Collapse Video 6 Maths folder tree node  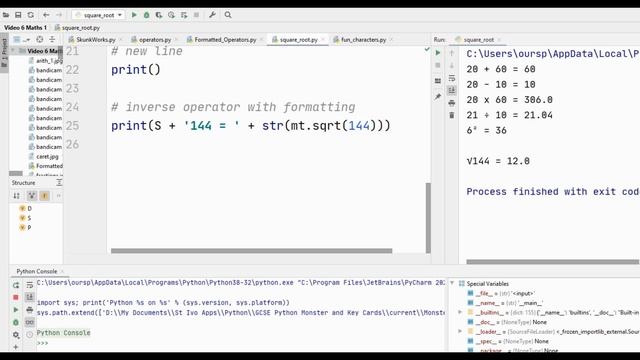[x=13, y=51]
